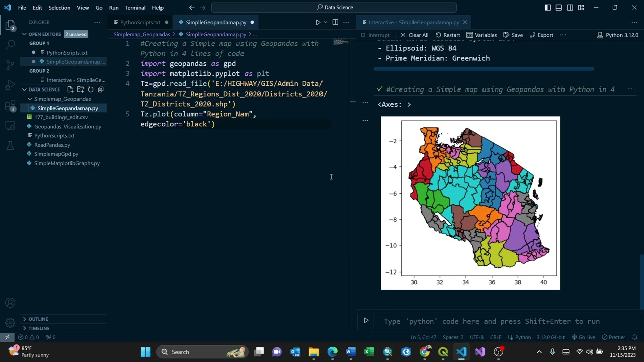This screenshot has height=362, width=644.
Task: Open the Search view in activity bar
Action: [x=10, y=45]
